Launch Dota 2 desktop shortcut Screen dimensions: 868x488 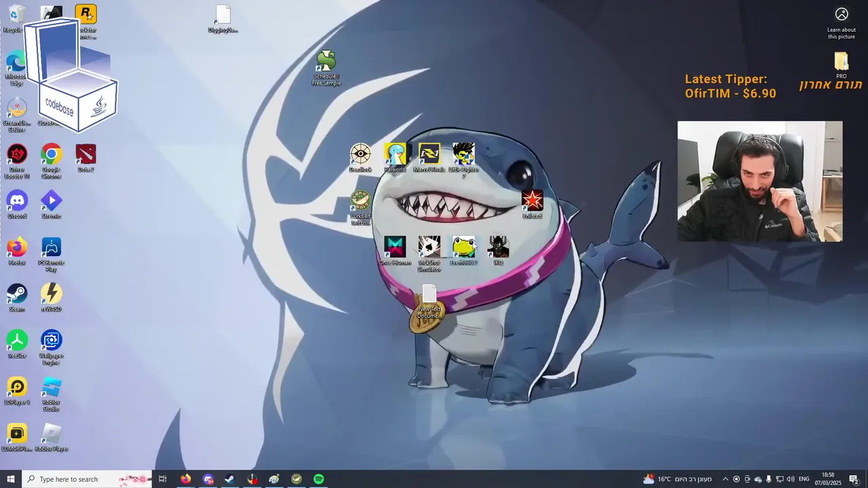[85, 158]
